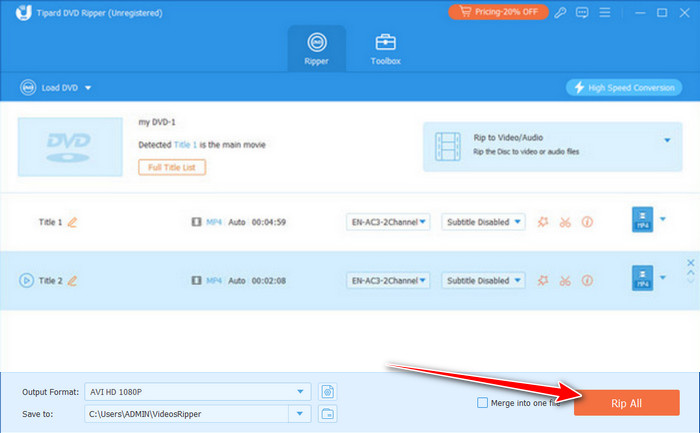The image size is (700, 433).
Task: Show the info icon for Title 1
Action: coord(587,222)
